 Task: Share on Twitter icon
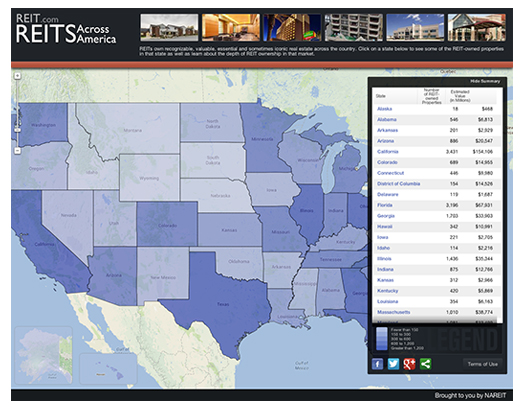[x=393, y=364]
